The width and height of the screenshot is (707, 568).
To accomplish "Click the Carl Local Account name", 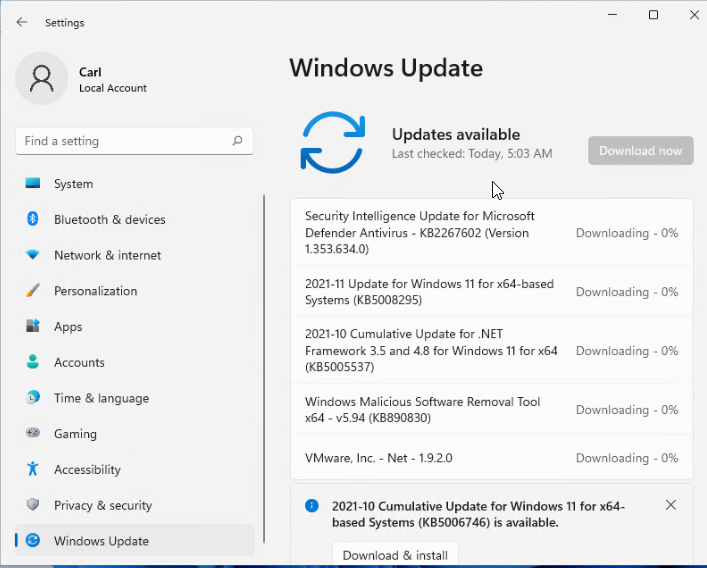I will coord(113,80).
